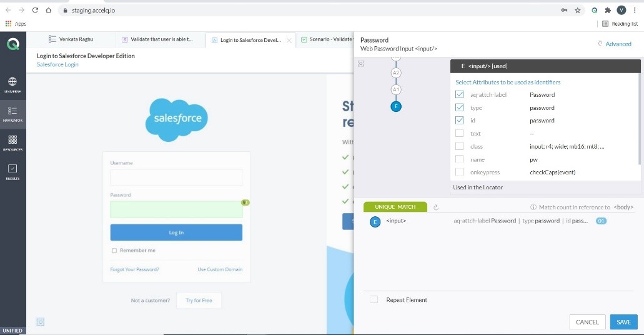
Task: Click the 01 match count badge
Action: pyautogui.click(x=602, y=221)
